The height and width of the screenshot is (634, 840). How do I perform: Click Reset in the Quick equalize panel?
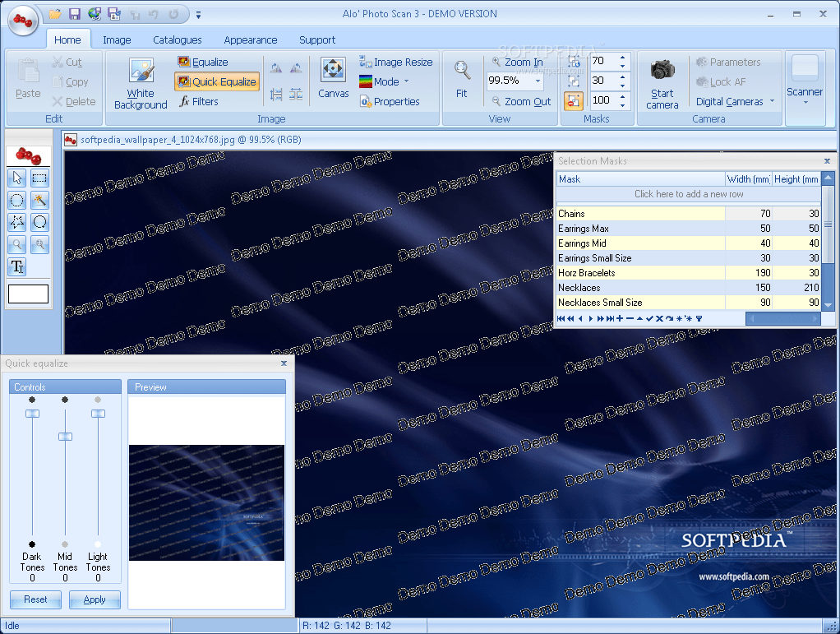pos(35,599)
